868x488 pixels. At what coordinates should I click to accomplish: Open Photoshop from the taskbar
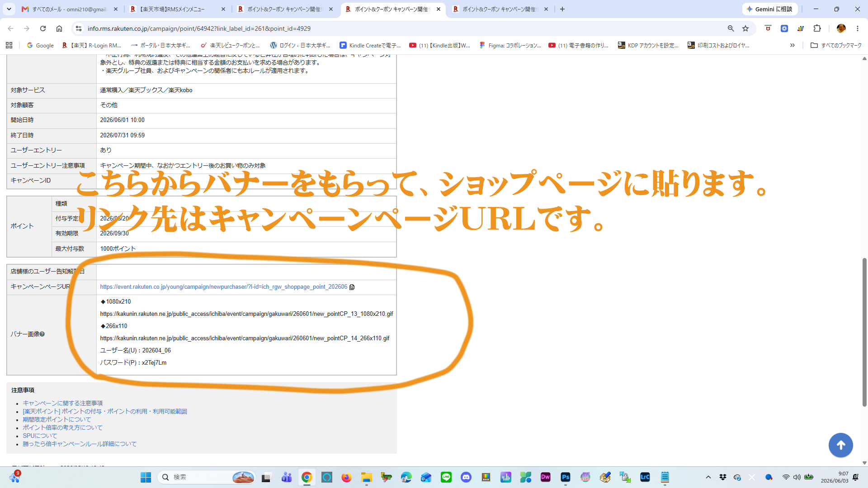pos(566,477)
